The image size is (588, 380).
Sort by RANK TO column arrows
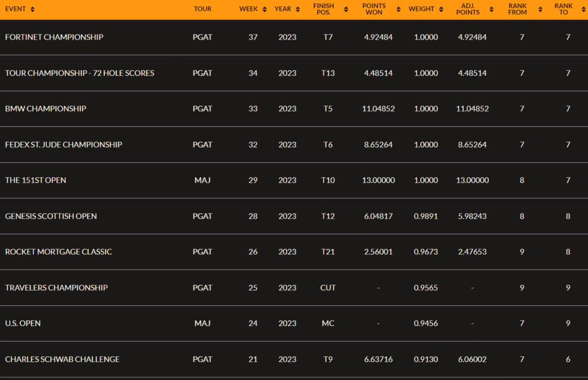[x=583, y=9]
